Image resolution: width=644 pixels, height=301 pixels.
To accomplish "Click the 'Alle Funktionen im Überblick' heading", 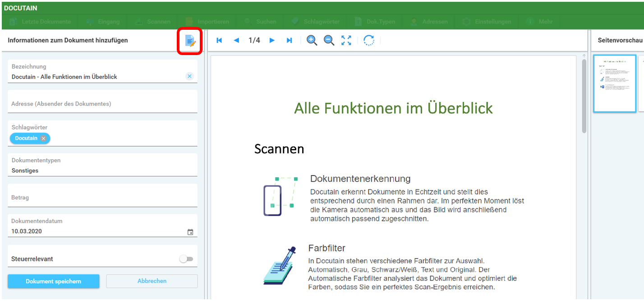I will (x=393, y=108).
